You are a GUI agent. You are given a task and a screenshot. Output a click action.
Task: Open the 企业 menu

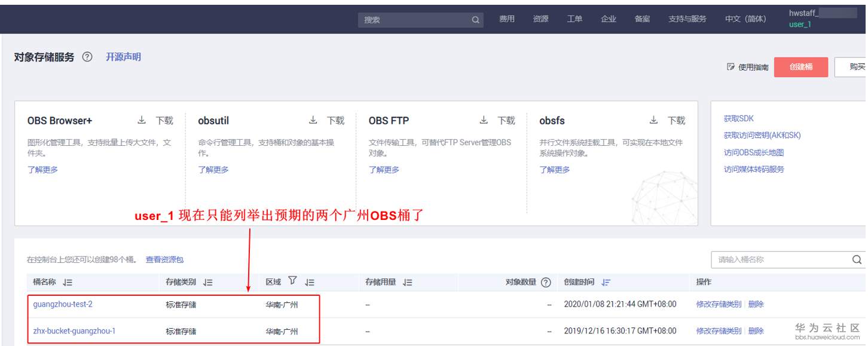tap(609, 19)
